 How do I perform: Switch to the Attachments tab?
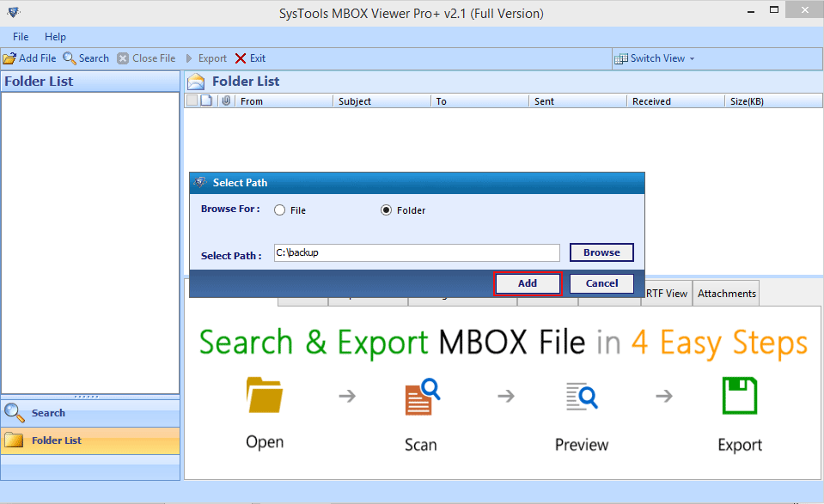727,294
